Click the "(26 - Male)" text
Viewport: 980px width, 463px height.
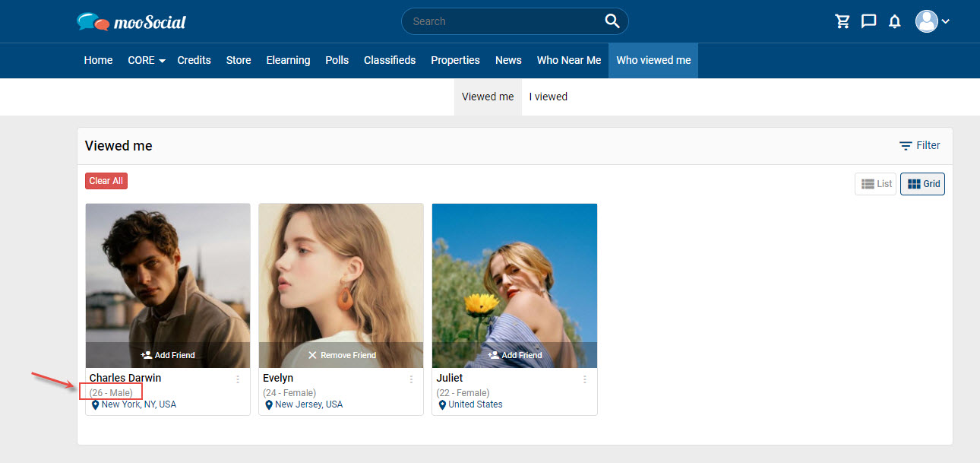[111, 393]
